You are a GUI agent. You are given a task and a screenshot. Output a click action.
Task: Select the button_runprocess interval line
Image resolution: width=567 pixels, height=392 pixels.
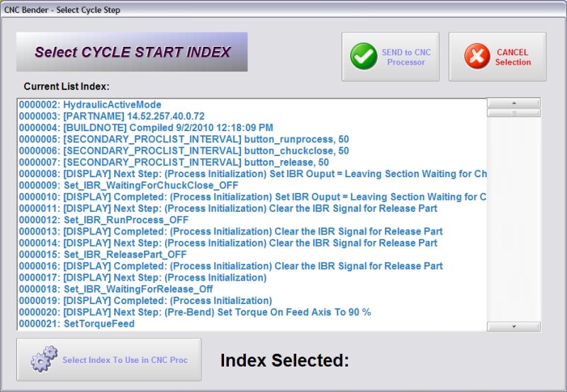click(x=184, y=139)
